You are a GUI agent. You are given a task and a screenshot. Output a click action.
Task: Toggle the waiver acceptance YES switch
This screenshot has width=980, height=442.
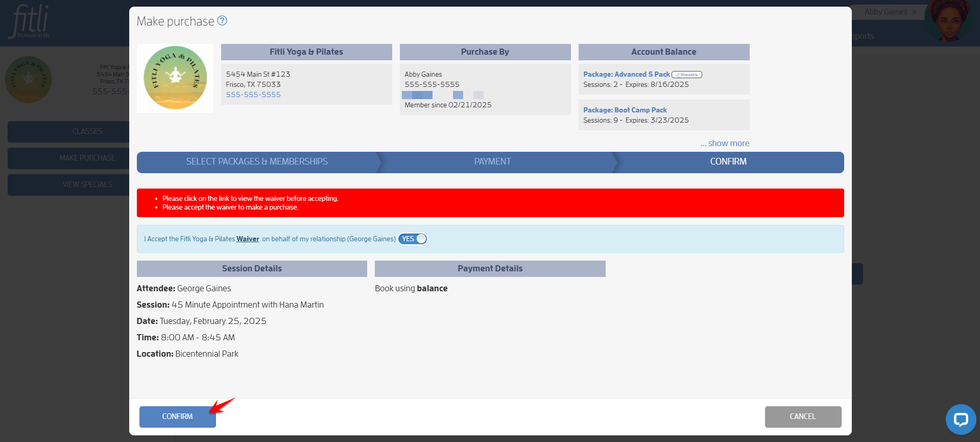(413, 239)
